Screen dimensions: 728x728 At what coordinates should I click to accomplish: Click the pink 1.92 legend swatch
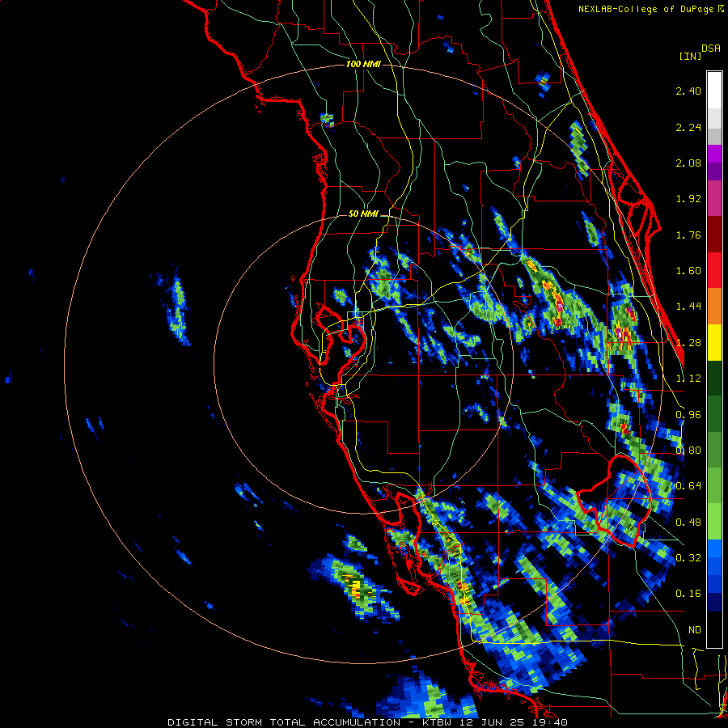coord(714,198)
